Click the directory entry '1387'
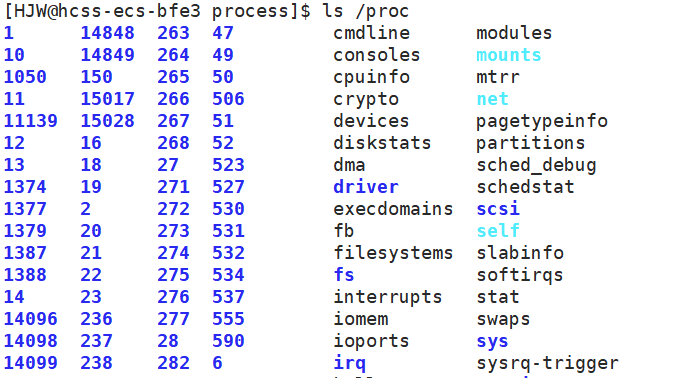This screenshot has width=685, height=378. point(25,253)
